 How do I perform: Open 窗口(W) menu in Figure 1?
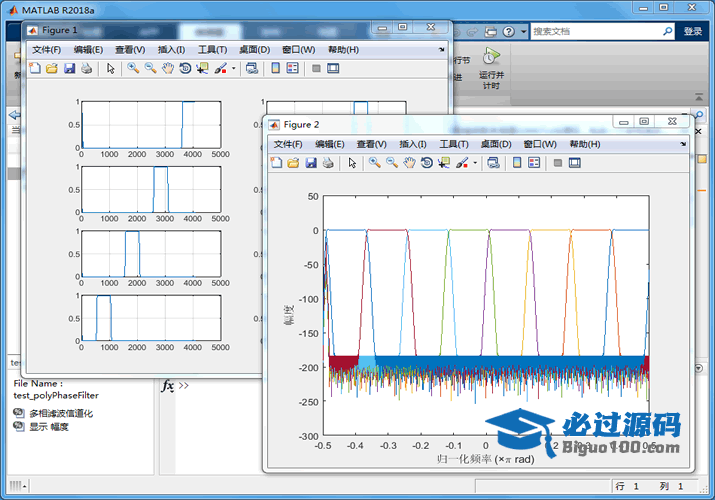[299, 50]
